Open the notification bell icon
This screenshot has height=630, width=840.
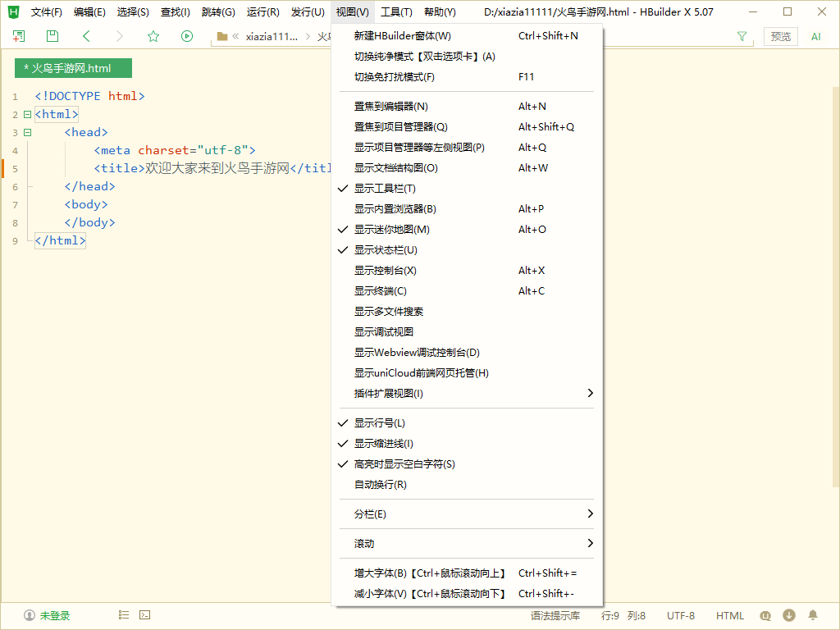coord(813,615)
